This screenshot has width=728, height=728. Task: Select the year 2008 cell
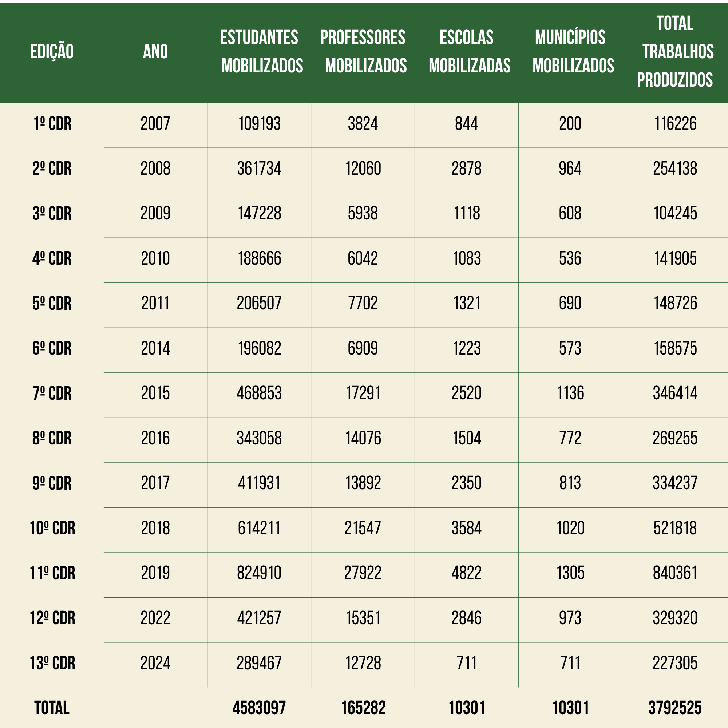(155, 169)
